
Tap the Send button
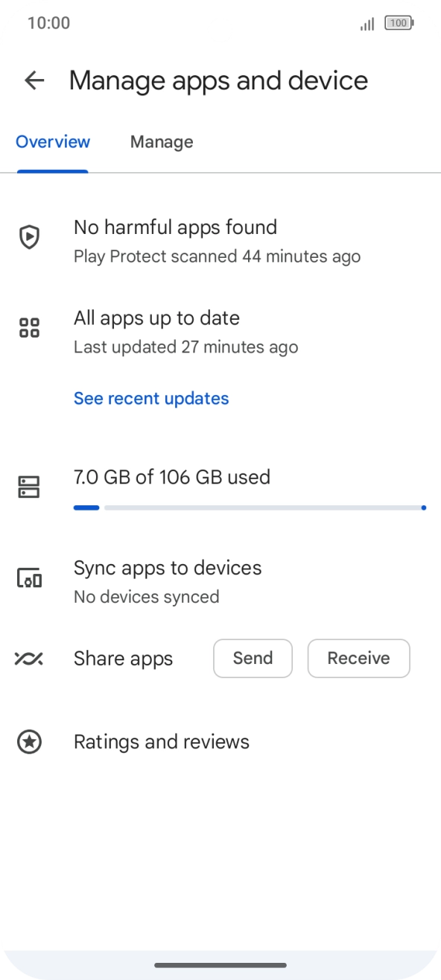pos(253,658)
